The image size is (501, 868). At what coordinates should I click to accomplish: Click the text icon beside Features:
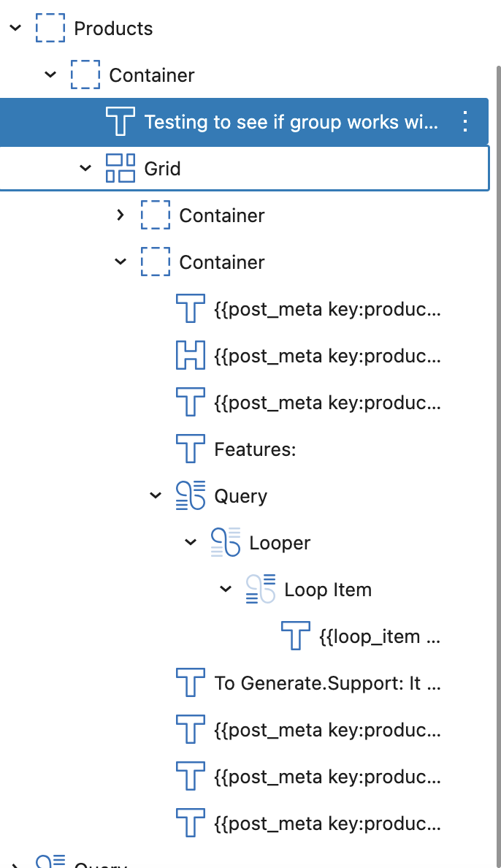click(191, 449)
